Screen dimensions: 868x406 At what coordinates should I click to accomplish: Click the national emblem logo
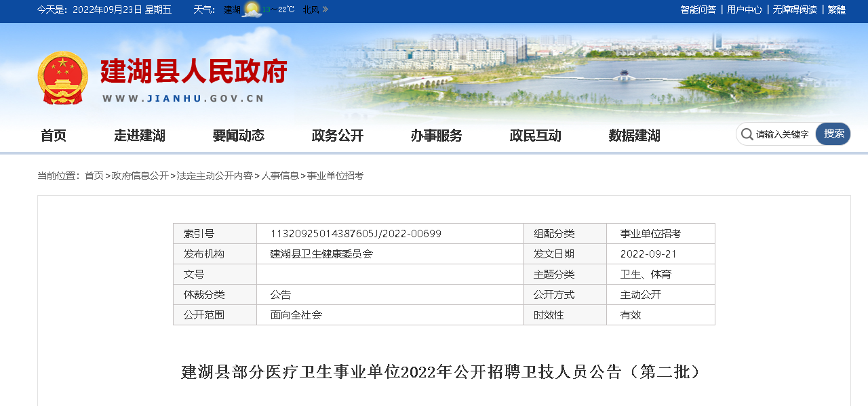(x=62, y=78)
